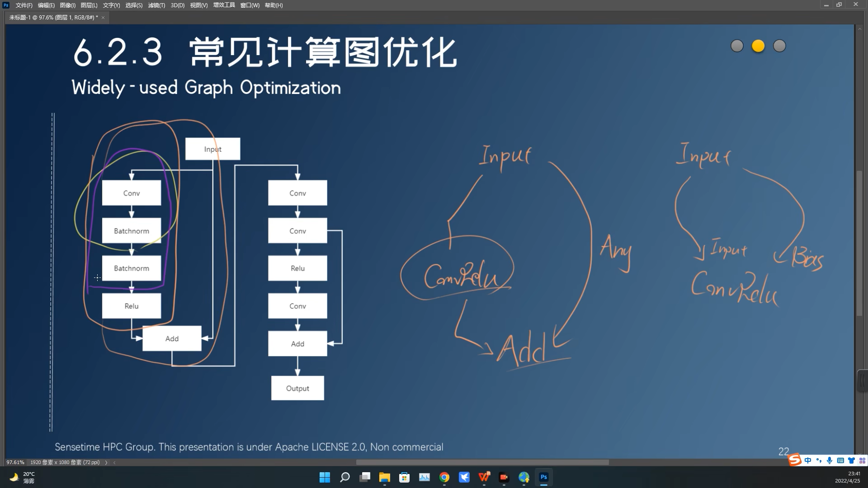Toggle Sogou punctuation mode button
Viewport: 868px width, 488px height.
click(x=819, y=460)
